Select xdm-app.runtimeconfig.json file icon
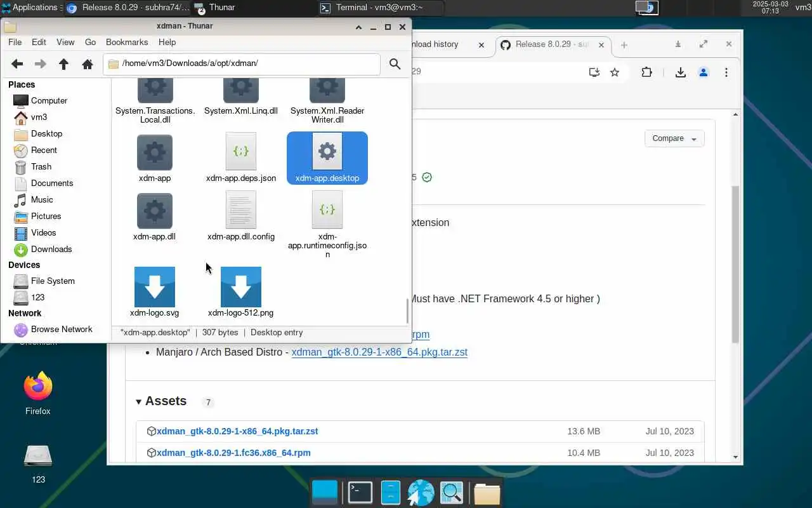Image resolution: width=812 pixels, height=508 pixels. [327, 210]
